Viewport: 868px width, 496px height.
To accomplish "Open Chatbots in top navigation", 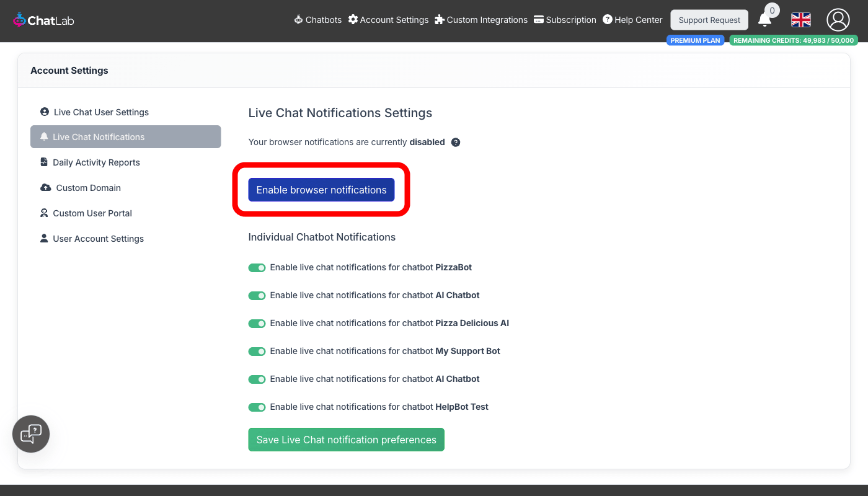I will pyautogui.click(x=317, y=20).
